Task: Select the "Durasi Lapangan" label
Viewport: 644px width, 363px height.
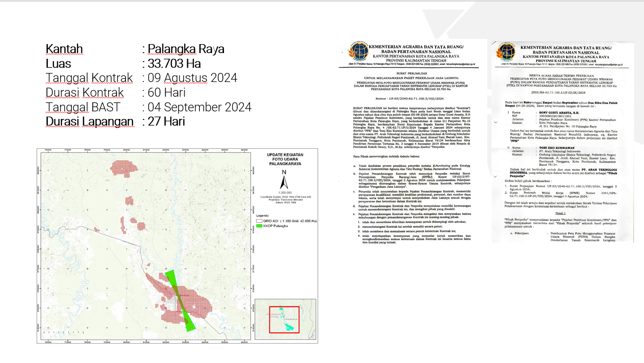Action: tap(89, 122)
